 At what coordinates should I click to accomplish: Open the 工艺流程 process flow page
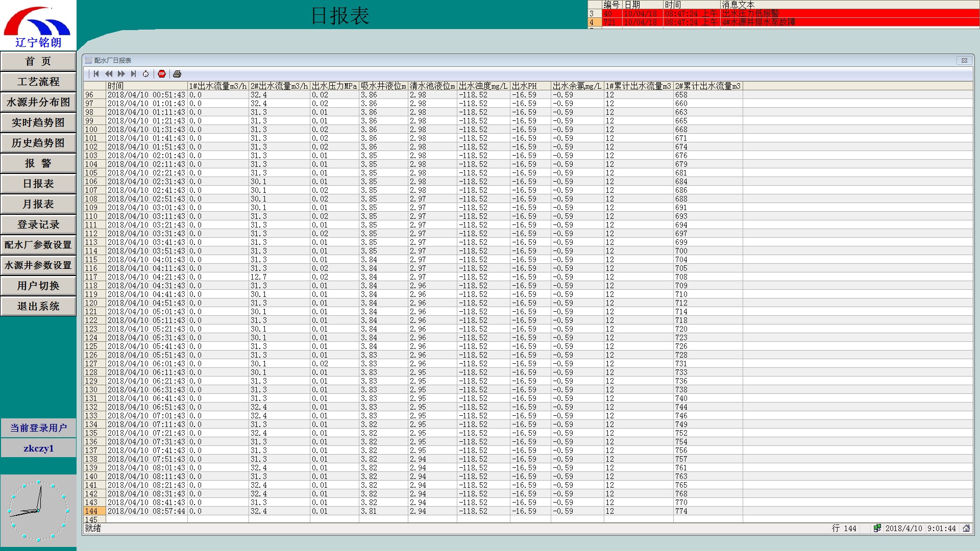point(38,82)
